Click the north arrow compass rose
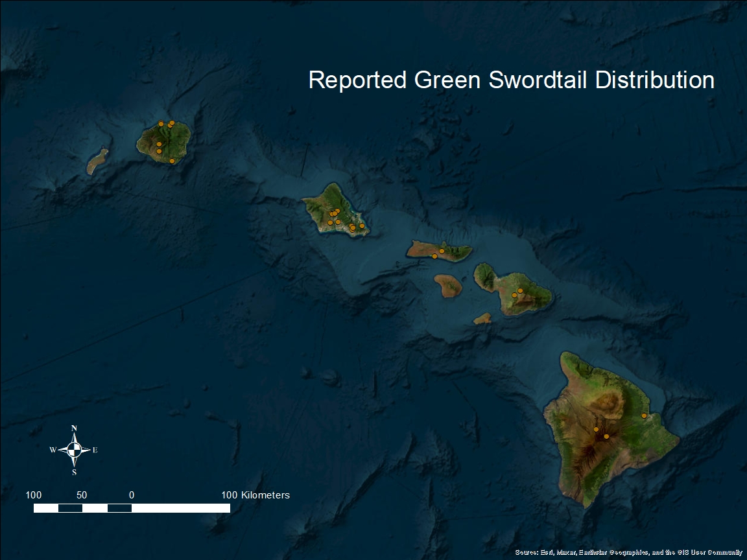This screenshot has width=747, height=560. pyautogui.click(x=75, y=449)
